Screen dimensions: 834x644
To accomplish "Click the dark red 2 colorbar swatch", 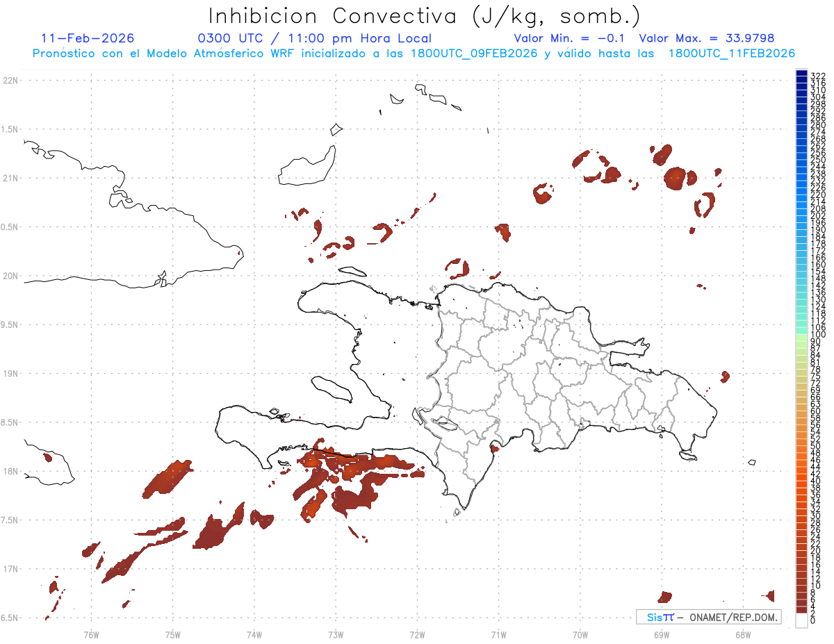I will (x=801, y=610).
